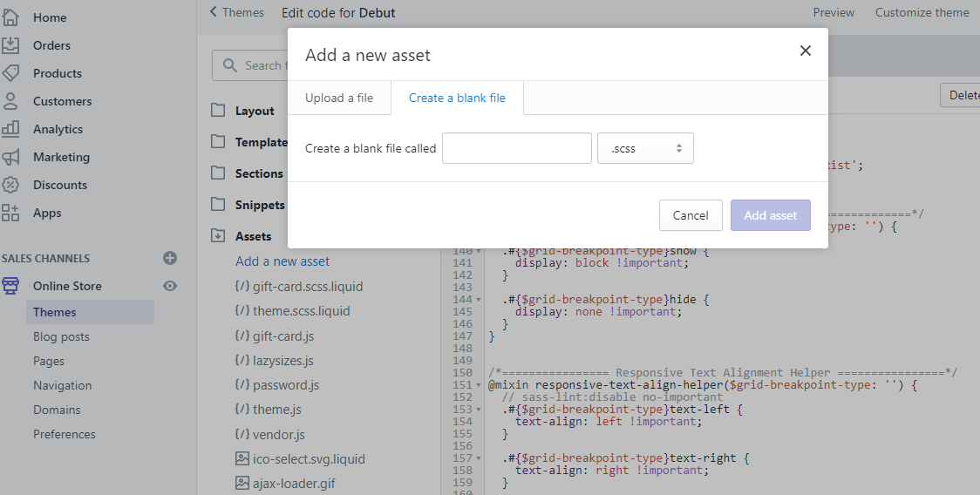Image resolution: width=980 pixels, height=495 pixels.
Task: Open Analytics in the sidebar
Action: pos(58,129)
